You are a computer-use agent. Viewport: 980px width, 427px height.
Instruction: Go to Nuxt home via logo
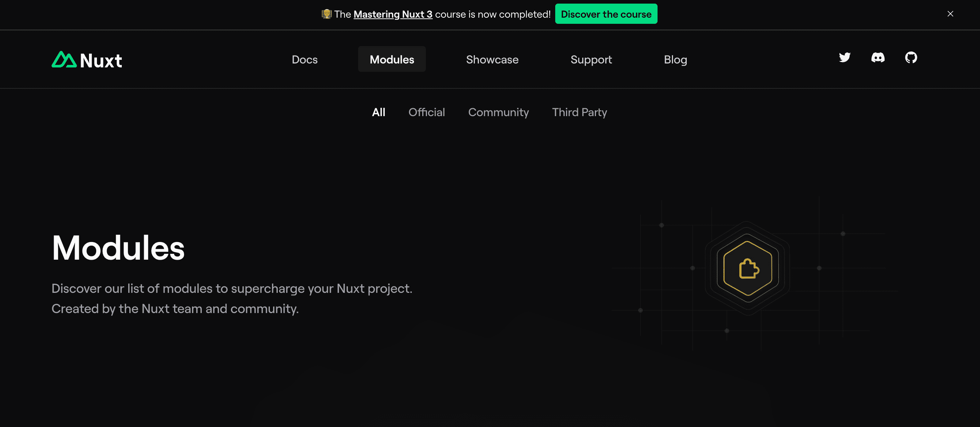(x=87, y=60)
